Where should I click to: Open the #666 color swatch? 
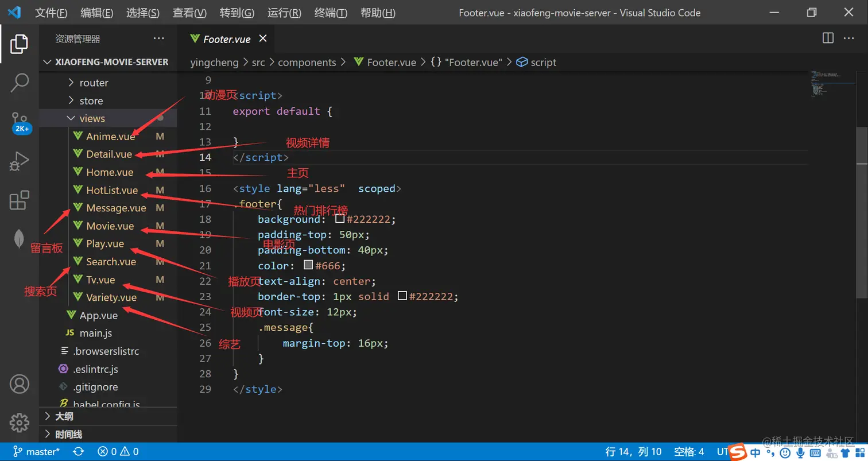[x=308, y=265]
